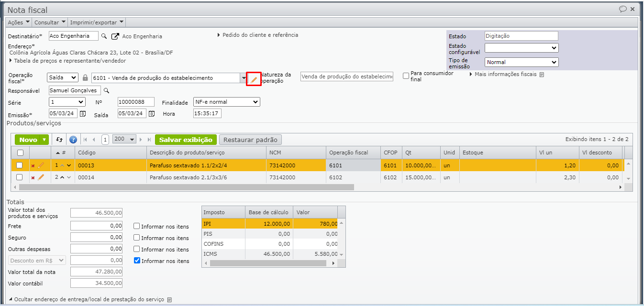Screen dimensions: 644x306
Task: Check Informar nos itens for Seguro
Action: click(137, 238)
